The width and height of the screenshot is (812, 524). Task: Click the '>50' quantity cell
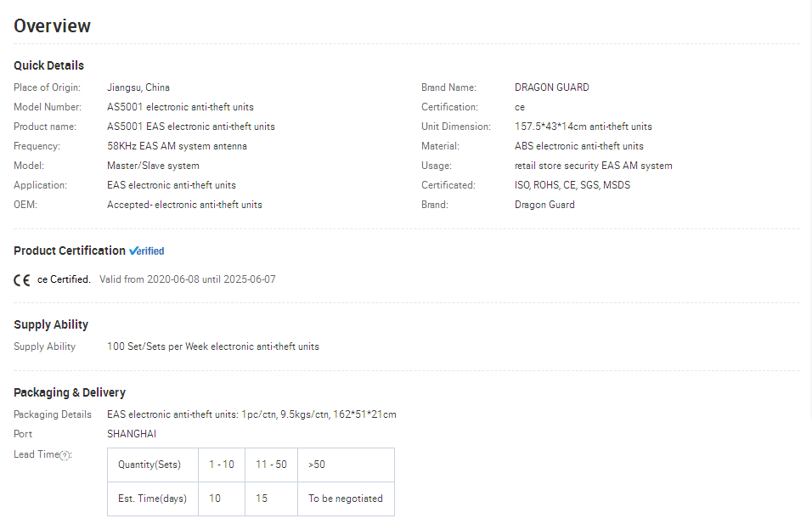(346, 465)
